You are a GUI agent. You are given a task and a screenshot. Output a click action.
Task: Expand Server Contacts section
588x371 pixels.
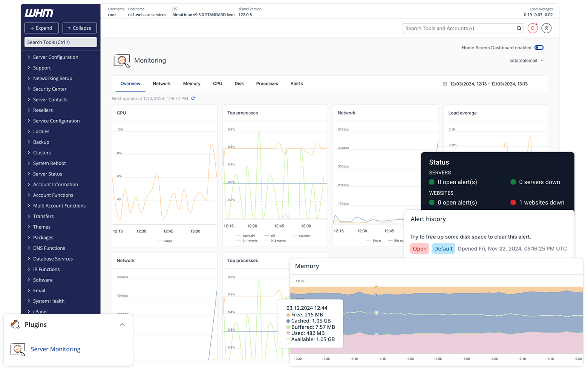coord(50,99)
